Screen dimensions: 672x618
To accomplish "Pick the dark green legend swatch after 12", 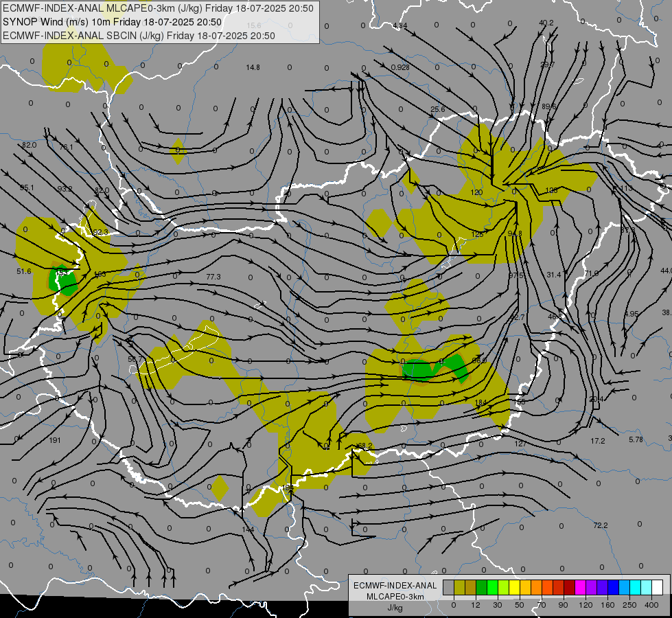I will pyautogui.click(x=481, y=588).
